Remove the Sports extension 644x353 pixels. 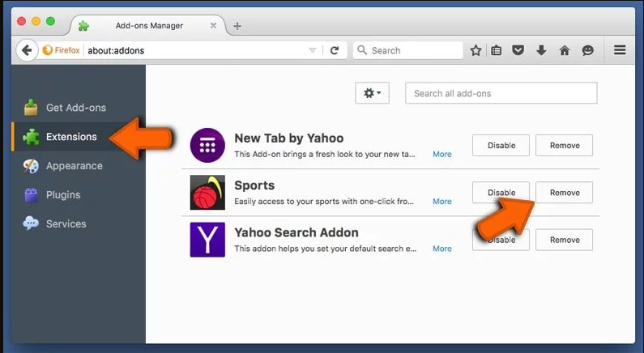point(565,193)
